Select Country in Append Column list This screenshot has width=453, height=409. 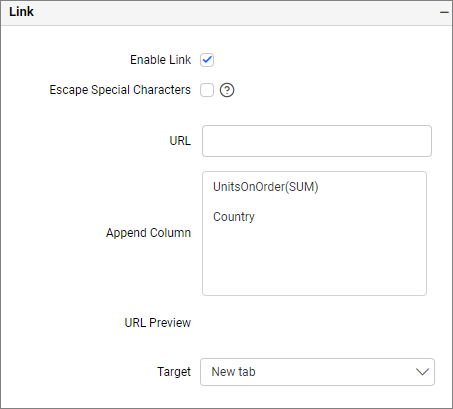tap(234, 217)
